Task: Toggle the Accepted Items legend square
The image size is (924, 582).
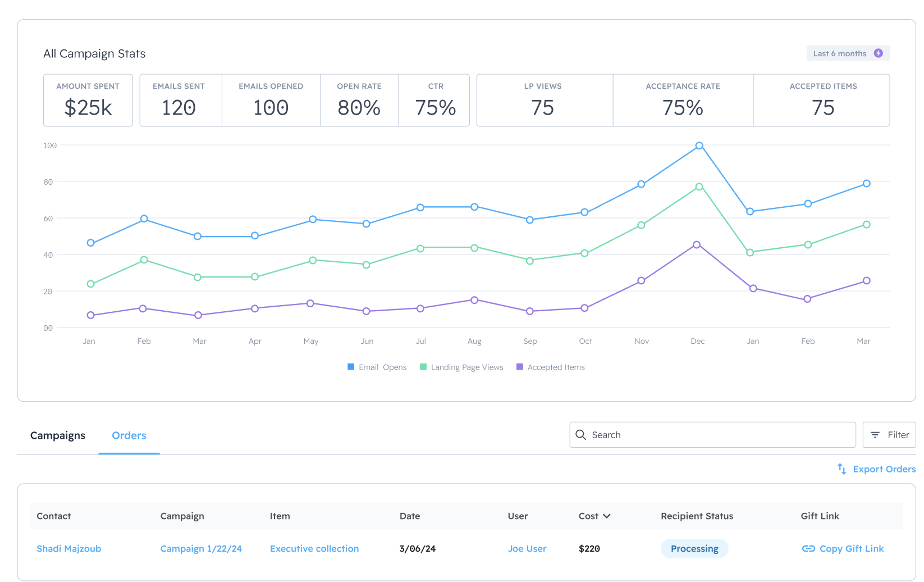Action: (519, 367)
